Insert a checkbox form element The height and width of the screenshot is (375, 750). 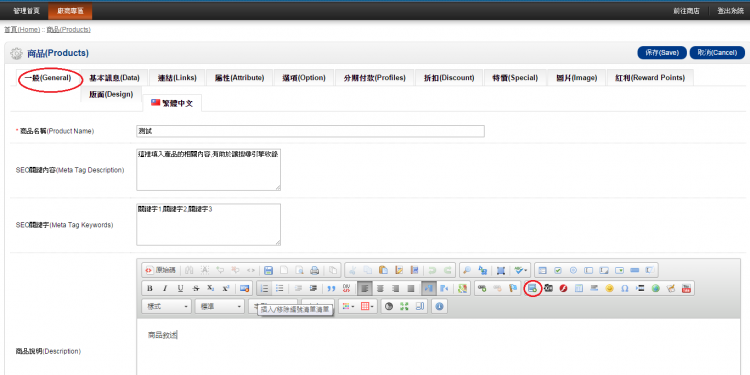[558, 270]
